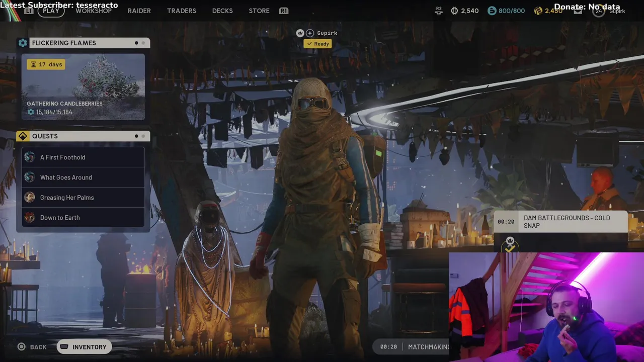Open the Store tab
644x362 pixels.
259,11
